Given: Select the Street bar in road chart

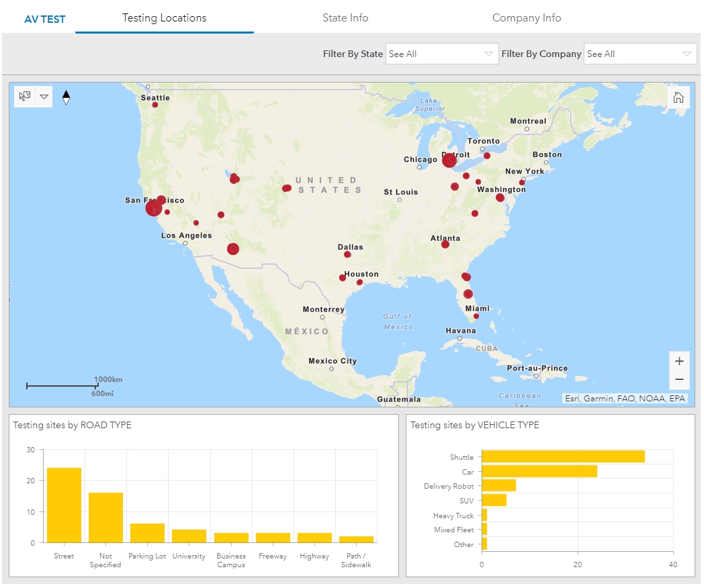Looking at the screenshot, I should [x=64, y=505].
